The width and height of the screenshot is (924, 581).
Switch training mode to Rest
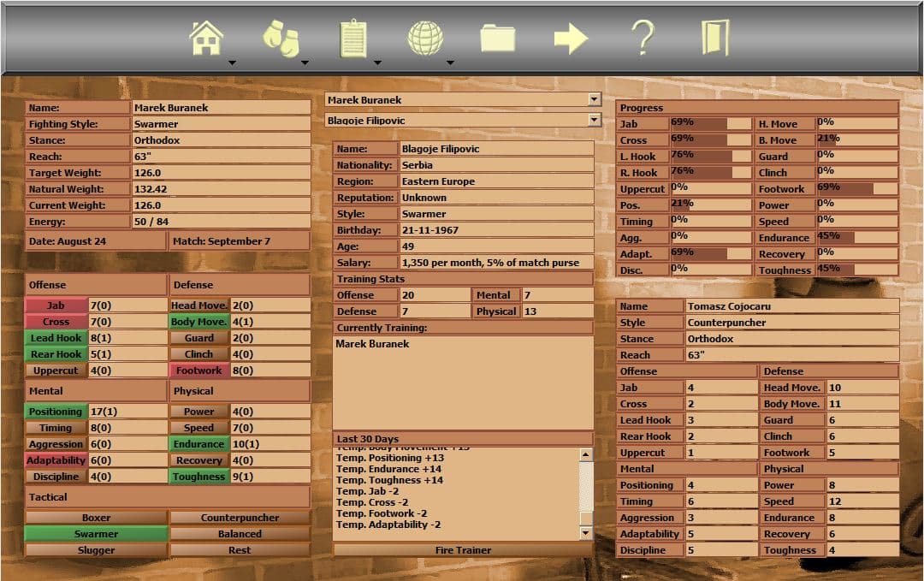click(x=240, y=549)
